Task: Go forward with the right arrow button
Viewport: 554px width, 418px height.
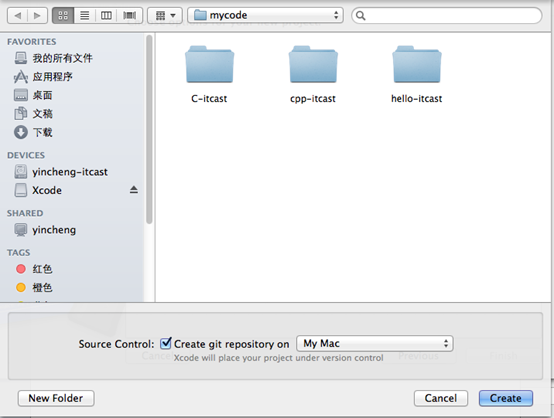Action: (x=37, y=16)
